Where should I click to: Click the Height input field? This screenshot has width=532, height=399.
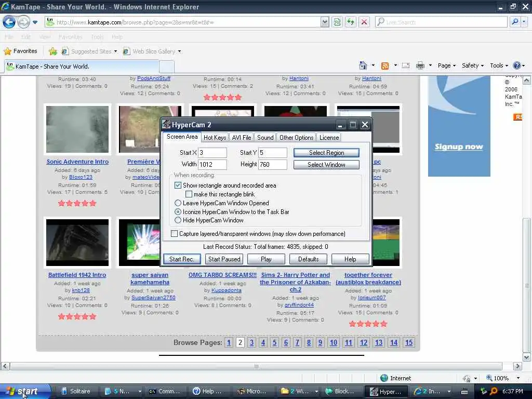[273, 165]
